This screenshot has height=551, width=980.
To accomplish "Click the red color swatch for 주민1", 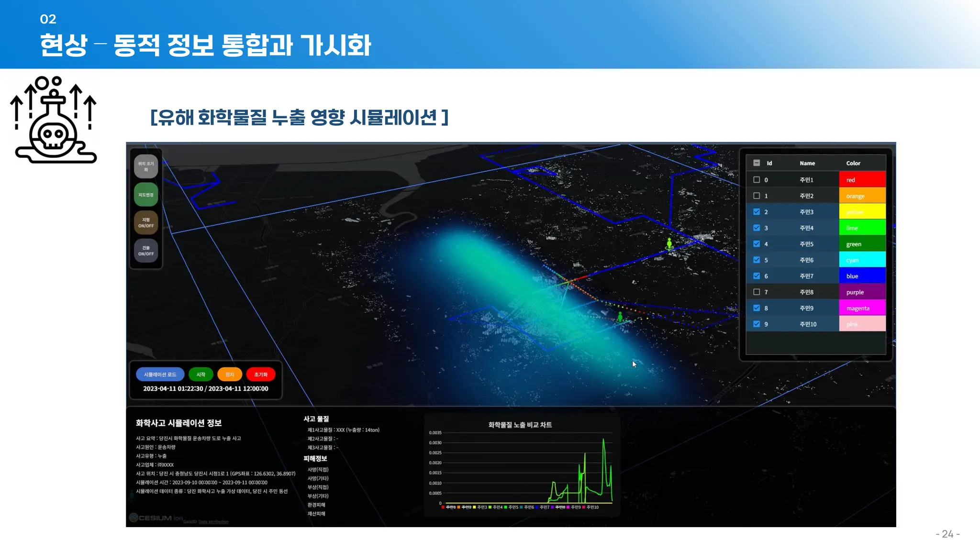I will (862, 179).
